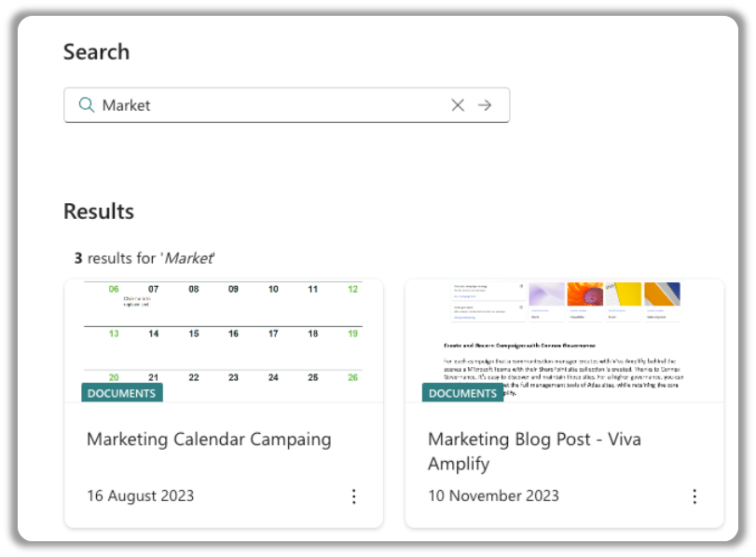The image size is (756, 557).
Task: Open Marketing Blog Post - Viva Amplify title
Action: (534, 451)
